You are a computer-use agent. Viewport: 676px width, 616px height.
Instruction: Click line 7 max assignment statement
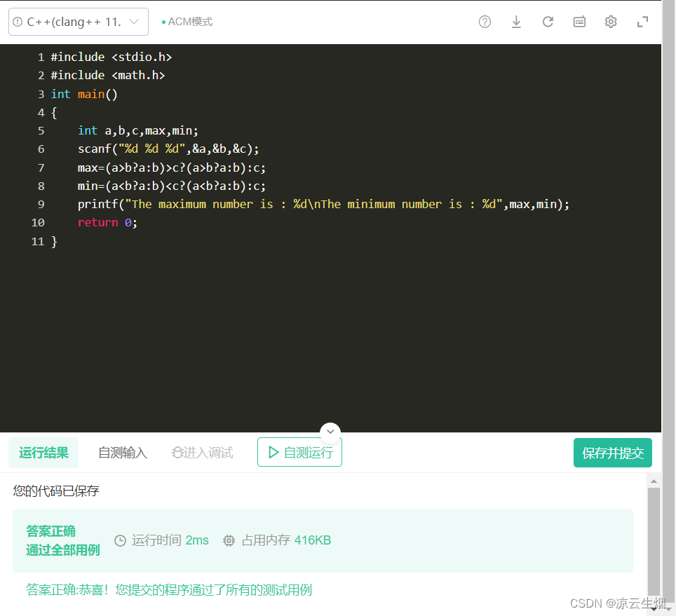(172, 167)
